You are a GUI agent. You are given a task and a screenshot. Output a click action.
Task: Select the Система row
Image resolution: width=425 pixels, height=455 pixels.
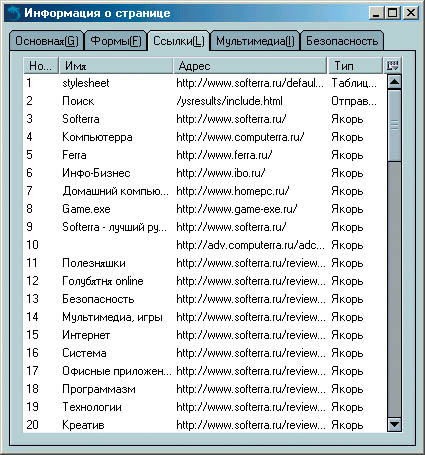pos(205,353)
